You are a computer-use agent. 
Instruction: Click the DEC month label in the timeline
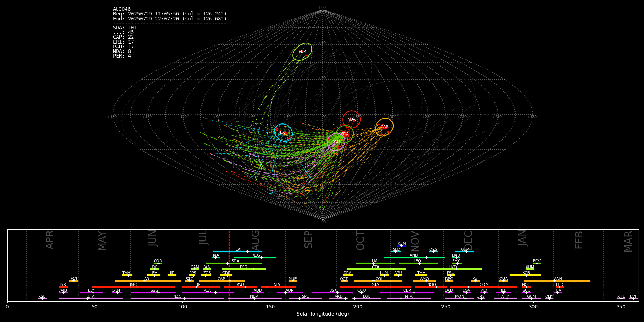468,240
